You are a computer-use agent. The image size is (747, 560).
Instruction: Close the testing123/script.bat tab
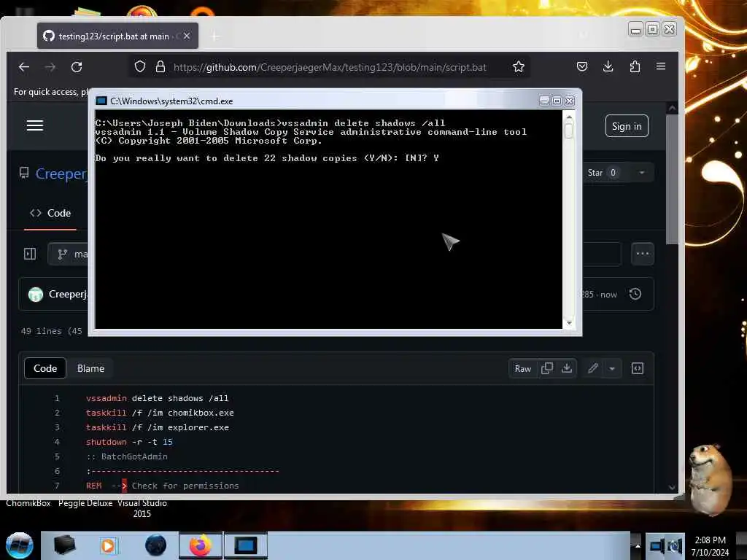187,36
